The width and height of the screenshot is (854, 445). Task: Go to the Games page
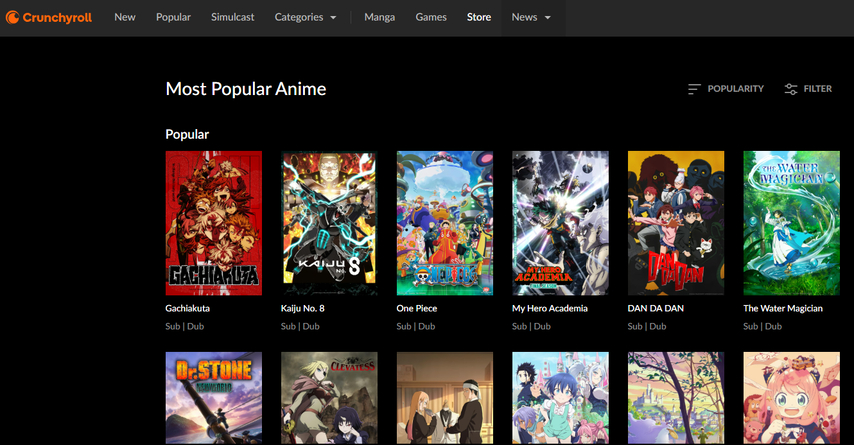point(431,17)
